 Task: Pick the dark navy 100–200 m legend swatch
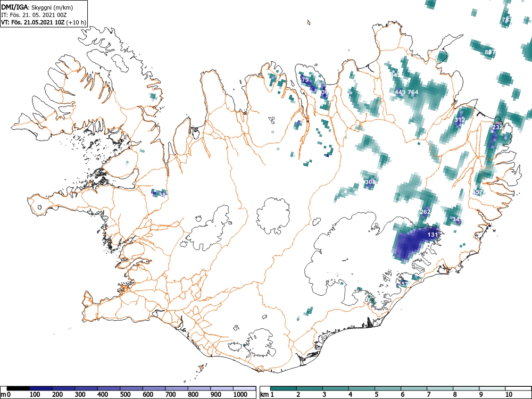41,388
